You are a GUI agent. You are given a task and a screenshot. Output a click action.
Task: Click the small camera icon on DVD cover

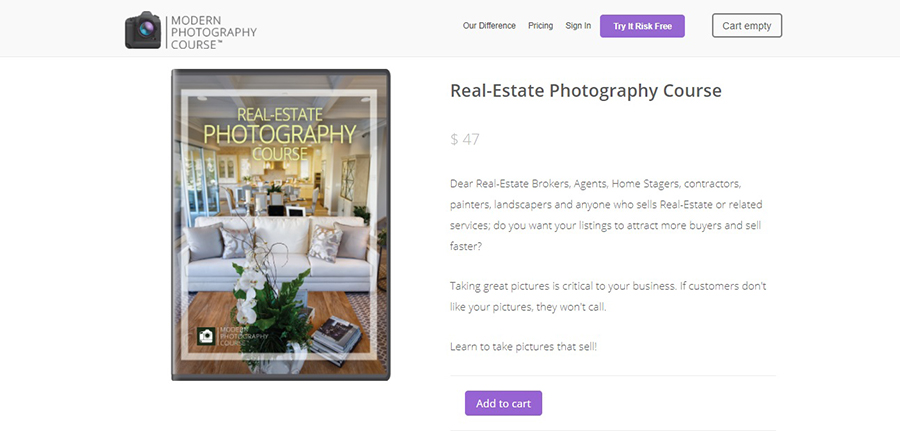tap(205, 336)
